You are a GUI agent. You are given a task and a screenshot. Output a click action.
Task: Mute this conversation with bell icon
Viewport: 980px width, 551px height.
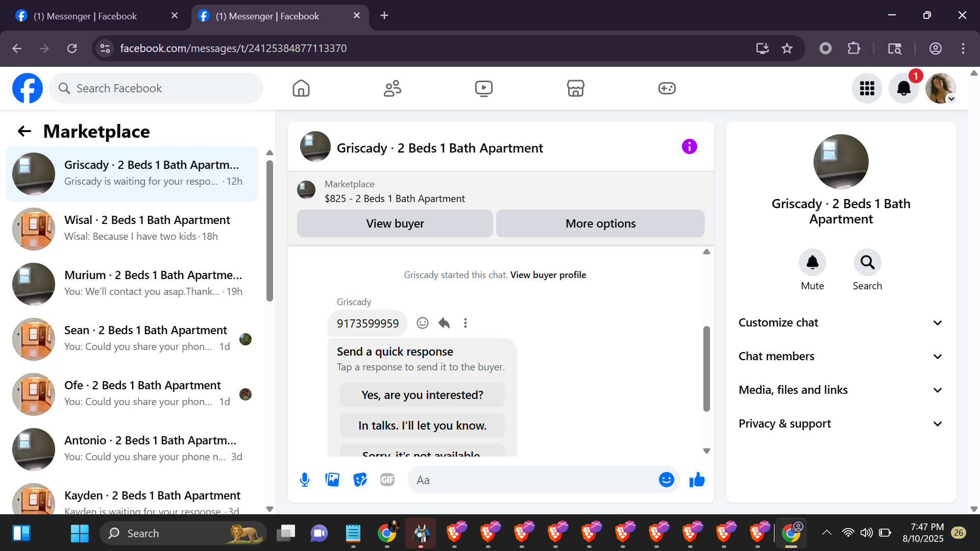tap(812, 263)
